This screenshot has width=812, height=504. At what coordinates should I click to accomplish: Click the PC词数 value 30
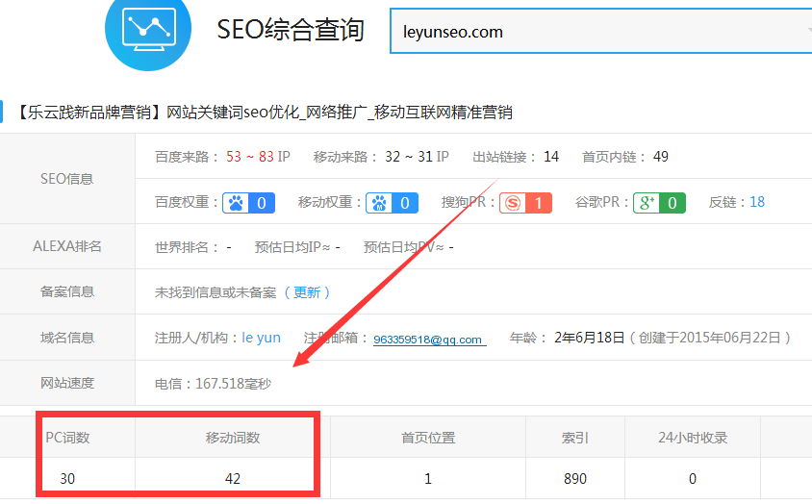[67, 479]
